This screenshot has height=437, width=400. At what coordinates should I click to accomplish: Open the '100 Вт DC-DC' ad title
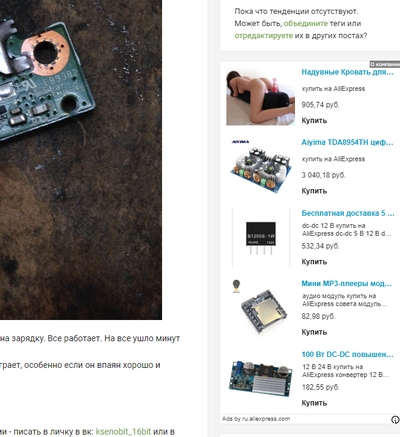[x=348, y=354]
